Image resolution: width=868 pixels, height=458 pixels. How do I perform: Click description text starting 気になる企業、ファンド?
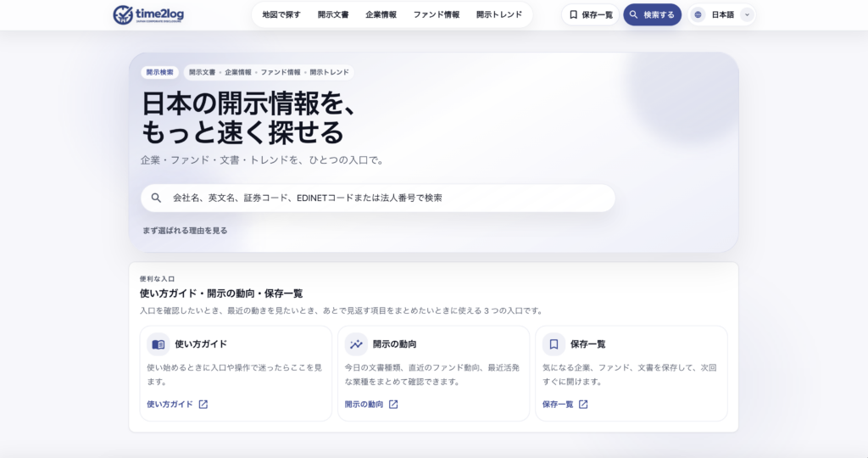630,374
